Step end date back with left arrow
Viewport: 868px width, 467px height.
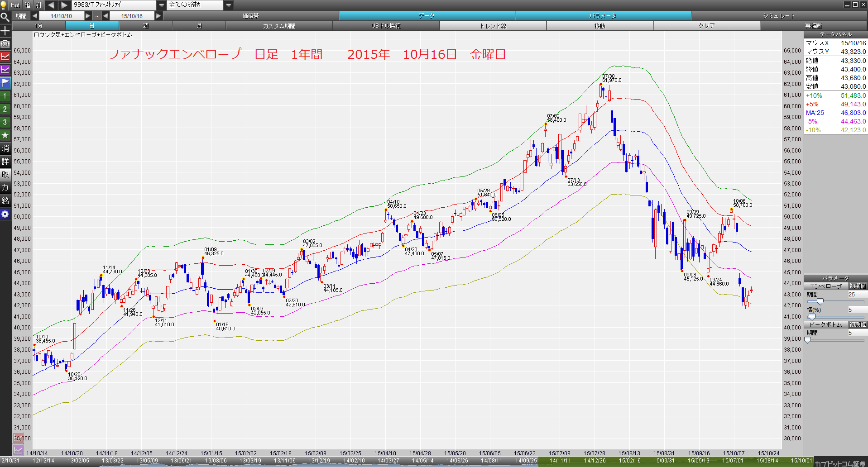click(x=106, y=16)
